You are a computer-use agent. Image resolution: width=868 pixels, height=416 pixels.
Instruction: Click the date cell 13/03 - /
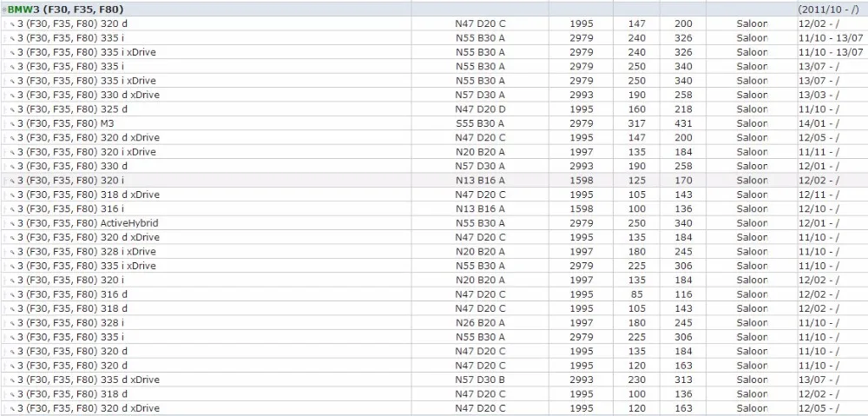click(819, 95)
